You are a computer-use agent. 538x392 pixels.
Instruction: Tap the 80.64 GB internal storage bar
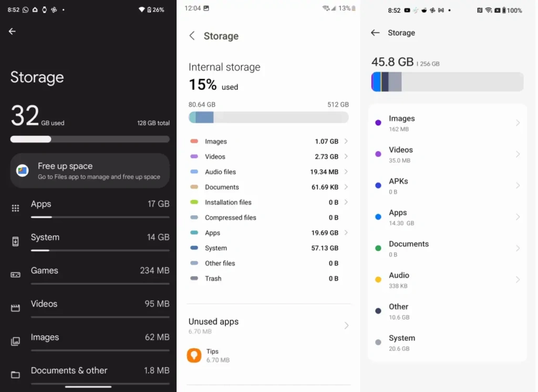click(x=268, y=117)
